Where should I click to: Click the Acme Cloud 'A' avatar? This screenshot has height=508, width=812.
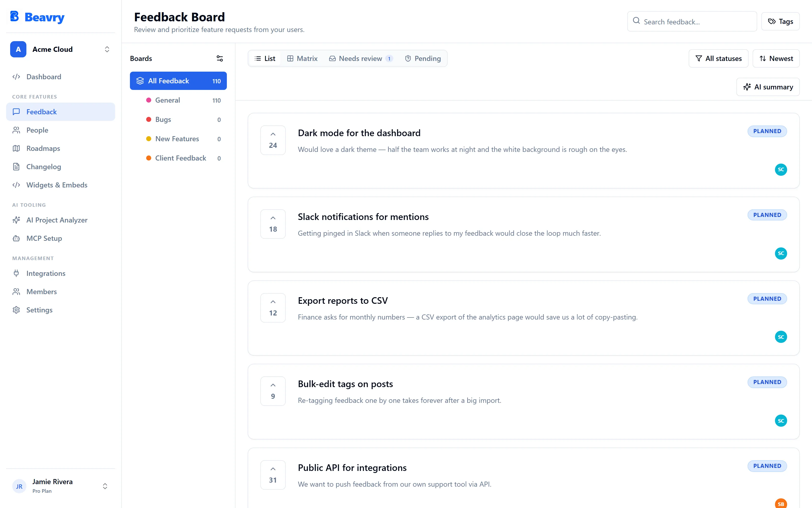tap(18, 49)
